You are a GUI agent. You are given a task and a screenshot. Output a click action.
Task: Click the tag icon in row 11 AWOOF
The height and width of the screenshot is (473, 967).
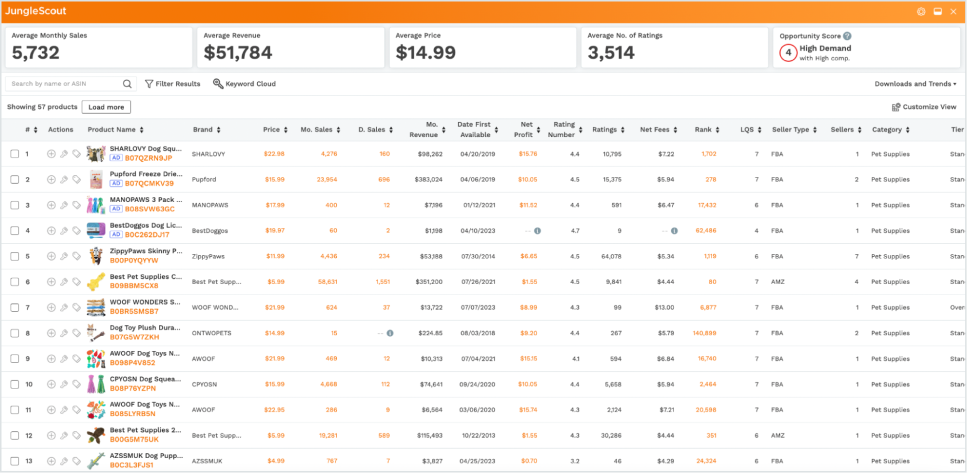point(76,409)
